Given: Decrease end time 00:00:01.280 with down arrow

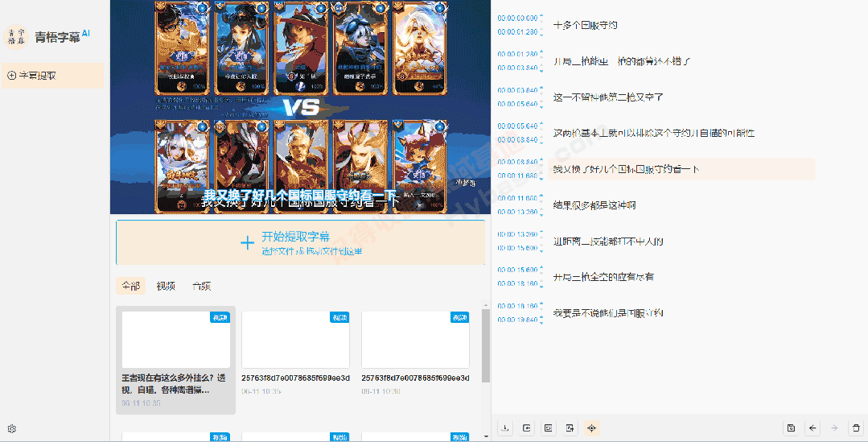Looking at the screenshot, I should [541, 34].
